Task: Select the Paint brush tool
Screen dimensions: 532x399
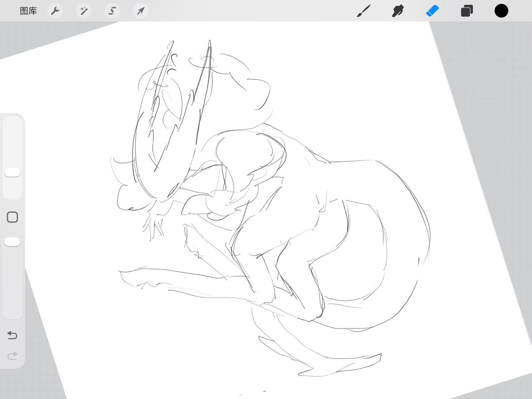Action: [364, 11]
